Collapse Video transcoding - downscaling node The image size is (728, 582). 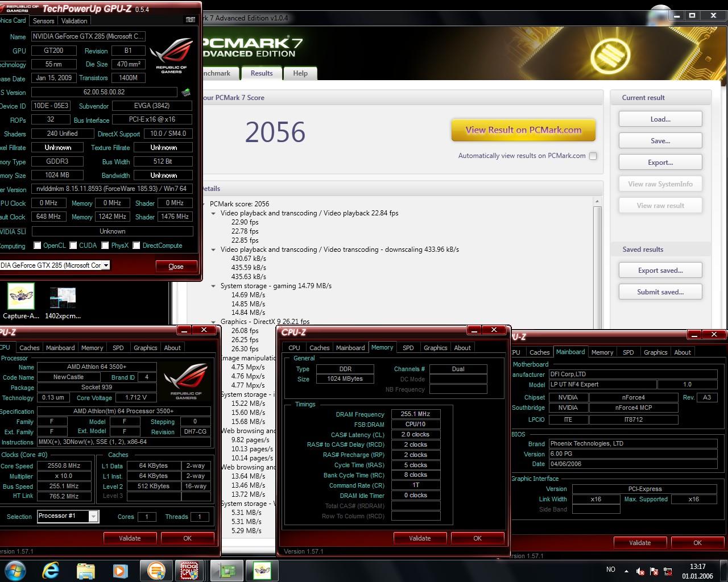[213, 250]
